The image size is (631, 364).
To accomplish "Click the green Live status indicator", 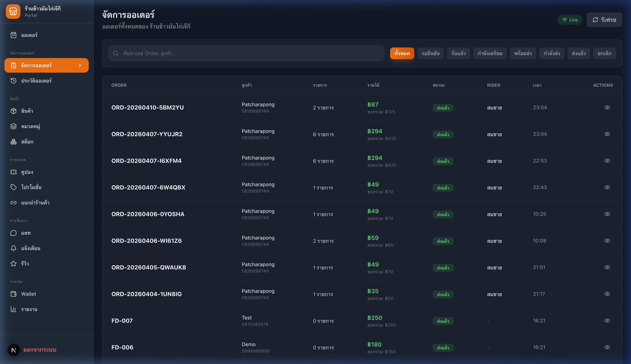I will (569, 20).
